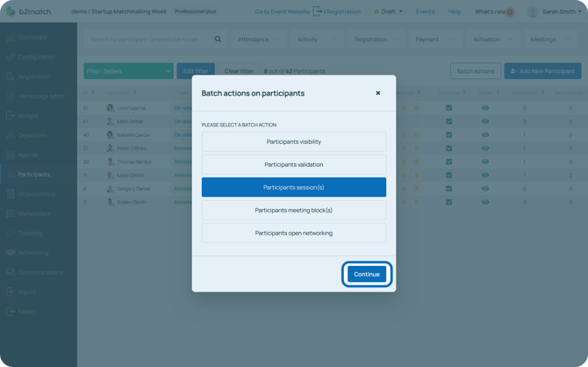Image resolution: width=588 pixels, height=367 pixels.
Task: Choose Participants session(s) batch action
Action: click(294, 187)
